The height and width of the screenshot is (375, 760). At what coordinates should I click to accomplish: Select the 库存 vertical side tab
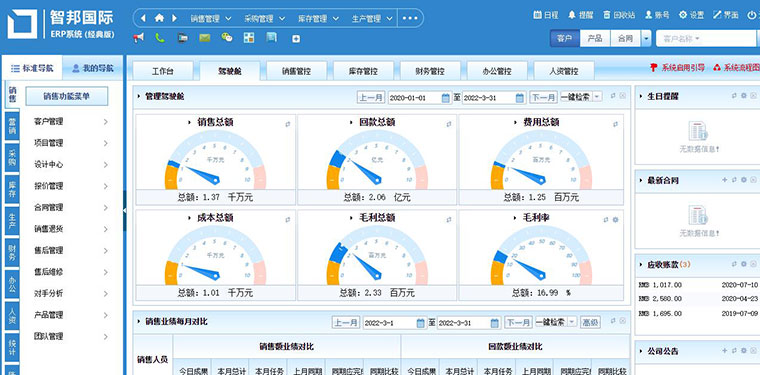[x=12, y=189]
